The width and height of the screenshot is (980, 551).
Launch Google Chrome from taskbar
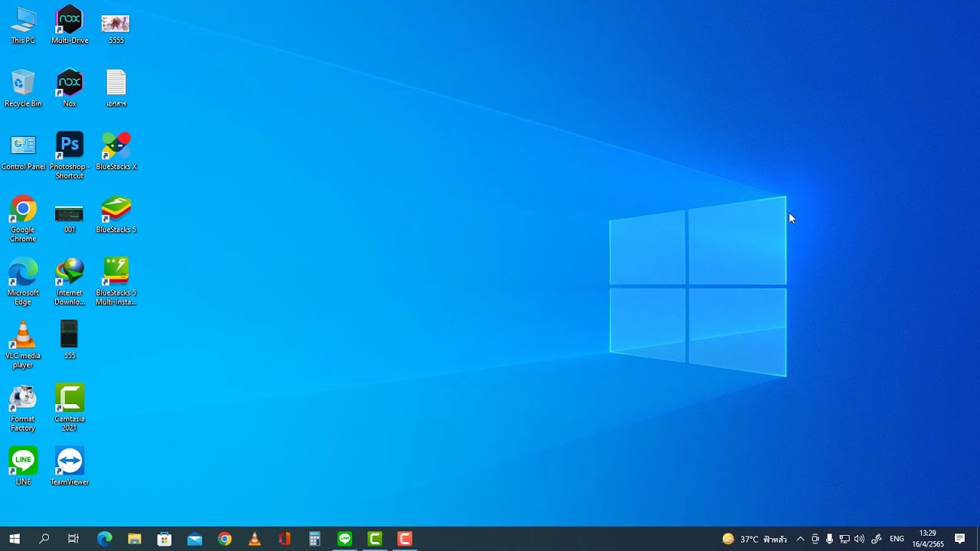point(224,539)
